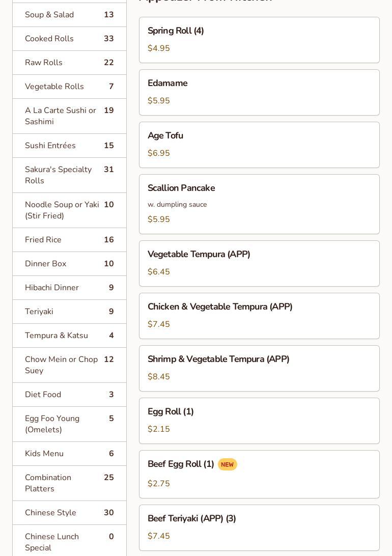Go to Raw Rolls section
Viewport: 392px width, 556px height.
(69, 63)
